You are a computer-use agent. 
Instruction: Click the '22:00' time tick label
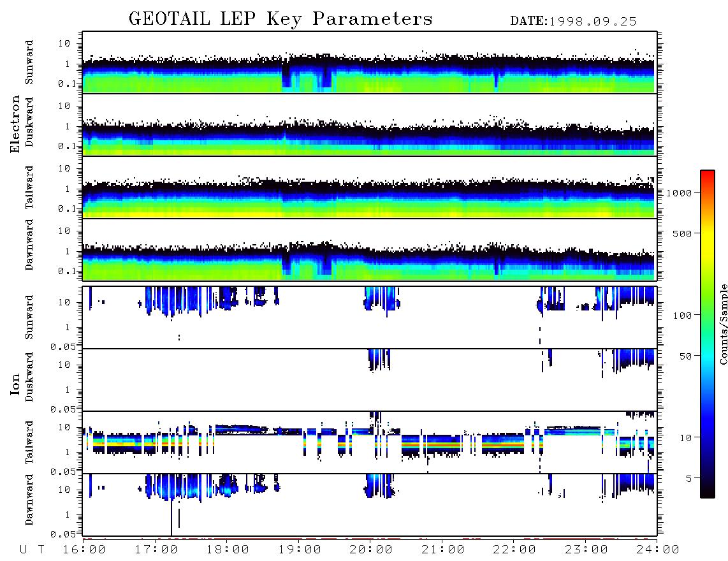pos(515,550)
